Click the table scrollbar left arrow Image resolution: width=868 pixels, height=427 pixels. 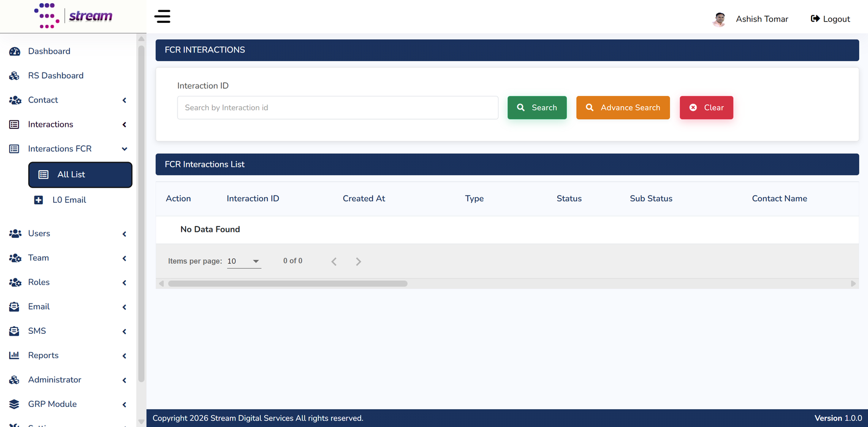click(161, 283)
